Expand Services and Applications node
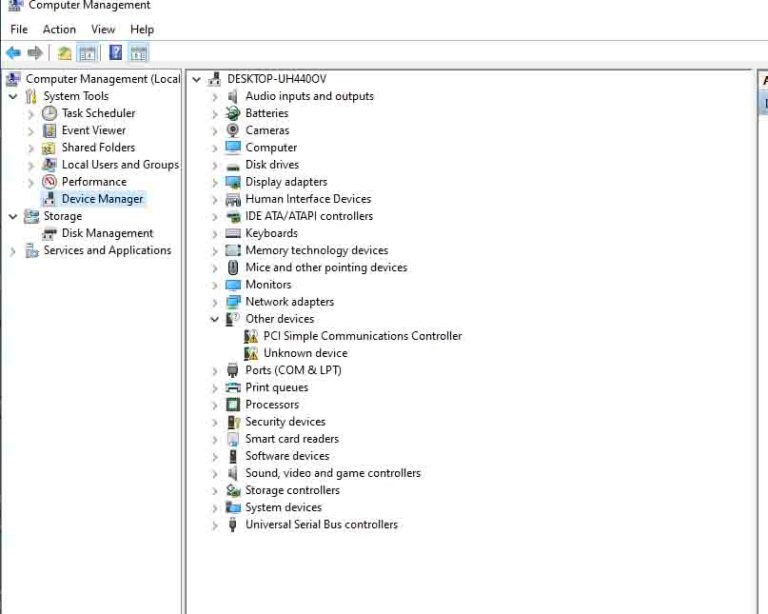Viewport: 768px width, 614px height. click(x=13, y=251)
